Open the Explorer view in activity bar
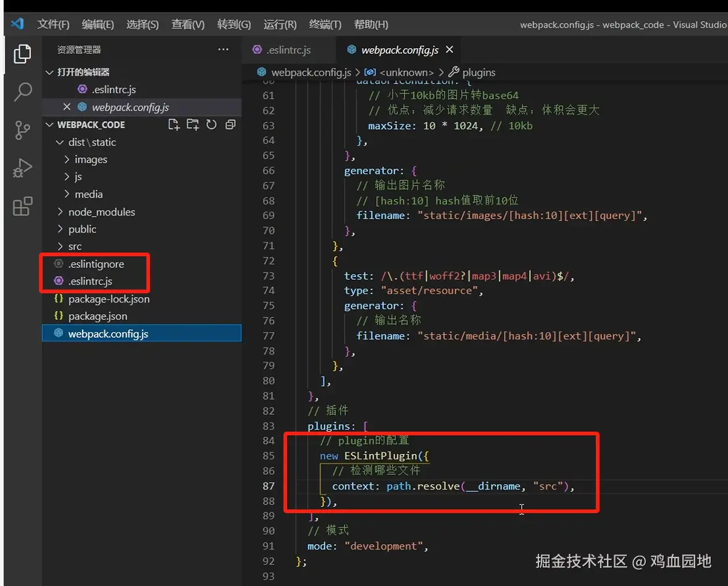 click(x=22, y=54)
